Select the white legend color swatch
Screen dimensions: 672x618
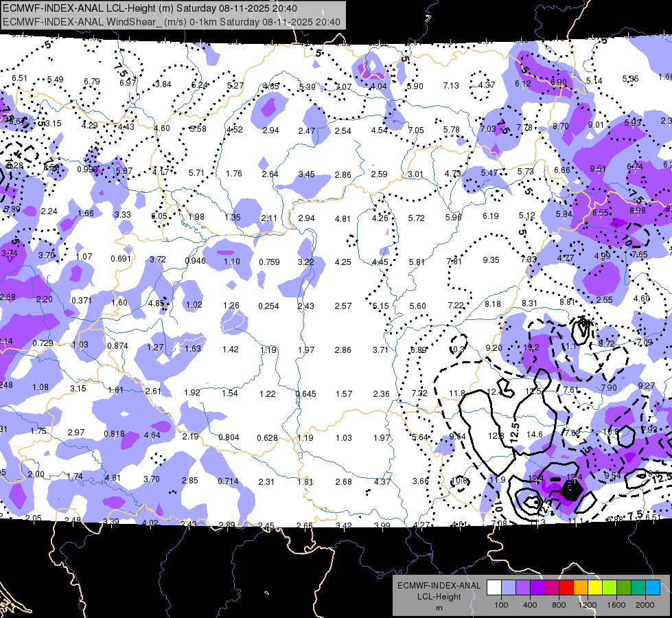pyautogui.click(x=494, y=588)
